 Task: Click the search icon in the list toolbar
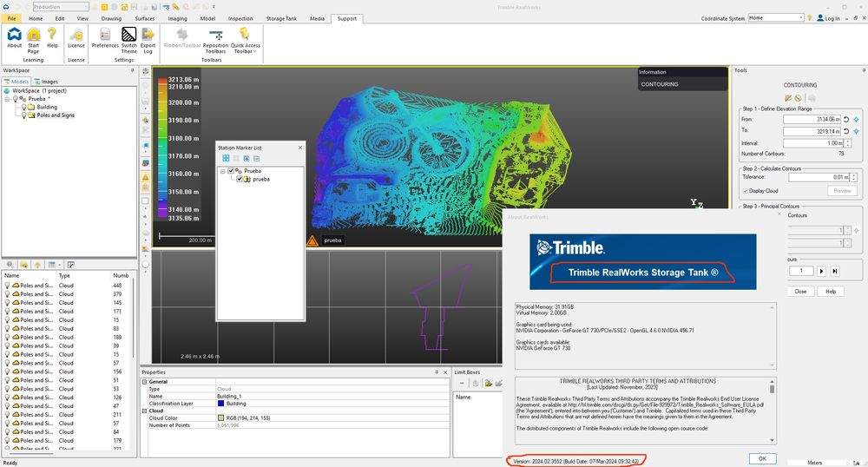click(10, 265)
